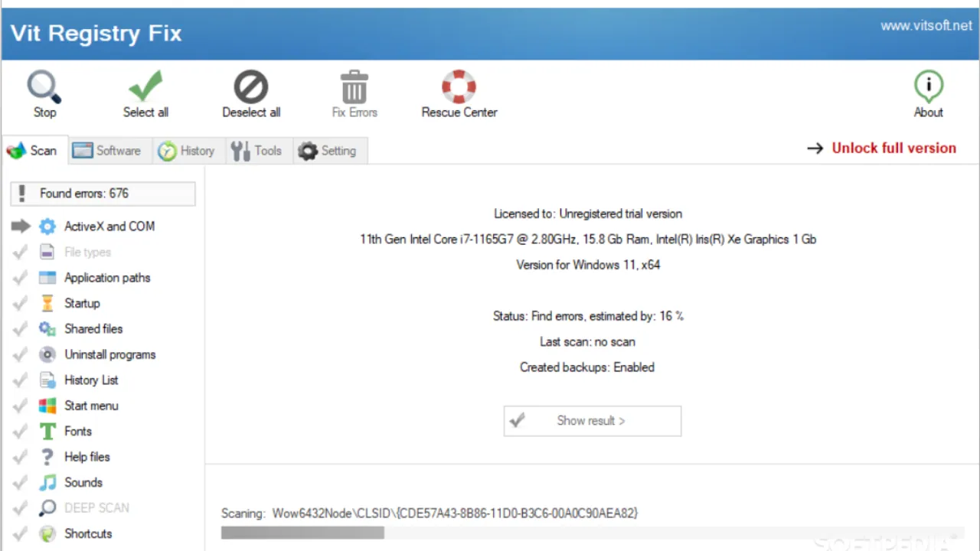Toggle the DEEP SCAN checkmark
The image size is (980, 551).
(x=20, y=508)
